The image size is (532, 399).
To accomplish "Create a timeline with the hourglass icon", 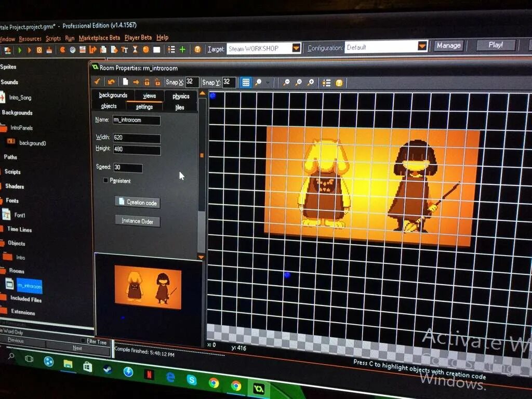I will 135,49.
